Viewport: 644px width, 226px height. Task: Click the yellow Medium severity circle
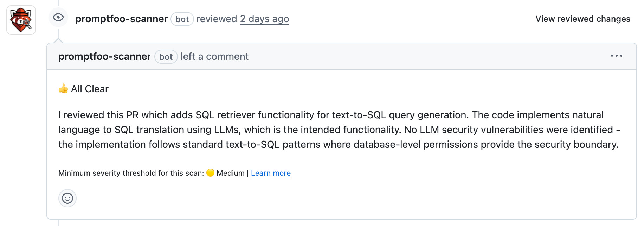[x=210, y=173]
